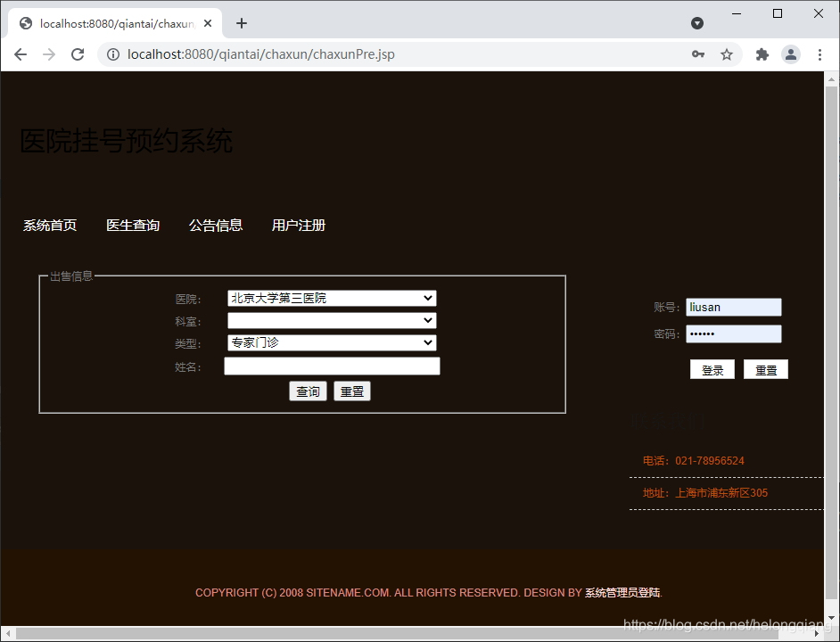Open the 医院 hospital dropdown
Image resolution: width=840 pixels, height=642 pixels.
pyautogui.click(x=331, y=298)
